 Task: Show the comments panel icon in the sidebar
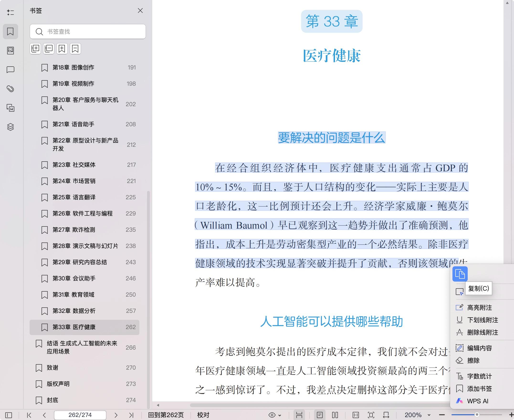10,70
